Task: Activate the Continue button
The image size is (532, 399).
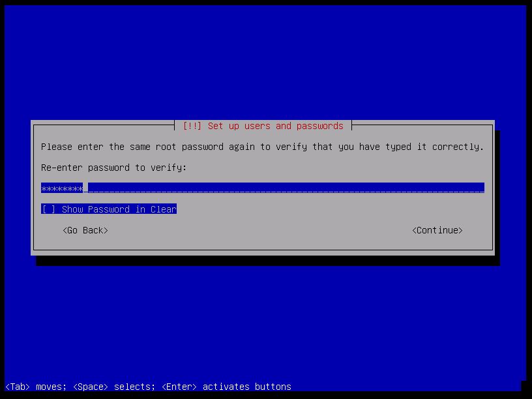Action: point(437,230)
